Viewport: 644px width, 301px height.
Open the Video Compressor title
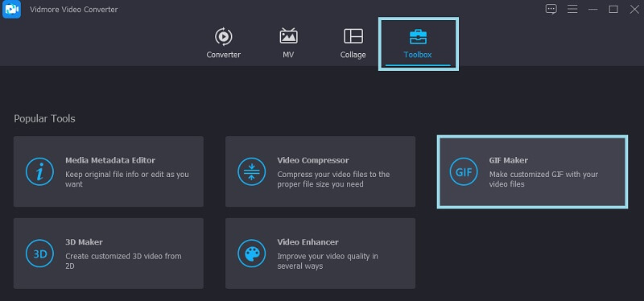click(313, 160)
